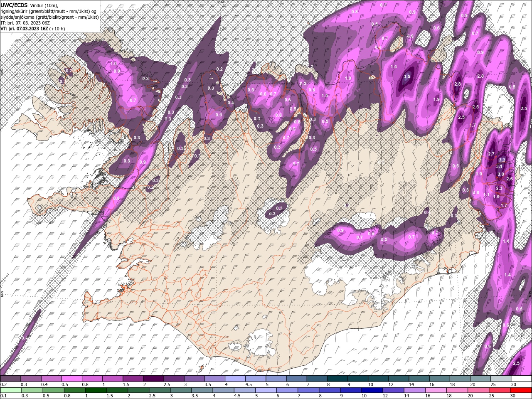
Task: Click the 'slydda/snjókoma' legend description line
Action: [x=49, y=17]
